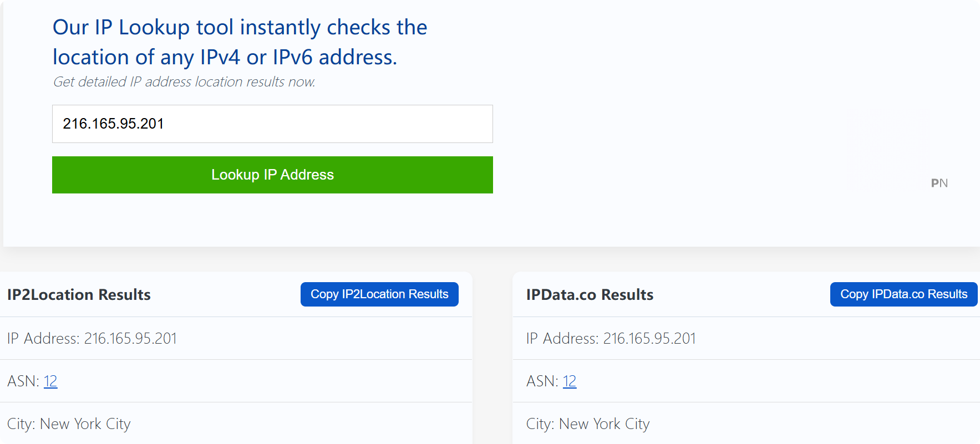Click the "ASN:" label in IPData.co panel
Screen dimensions: 980x444
point(542,381)
